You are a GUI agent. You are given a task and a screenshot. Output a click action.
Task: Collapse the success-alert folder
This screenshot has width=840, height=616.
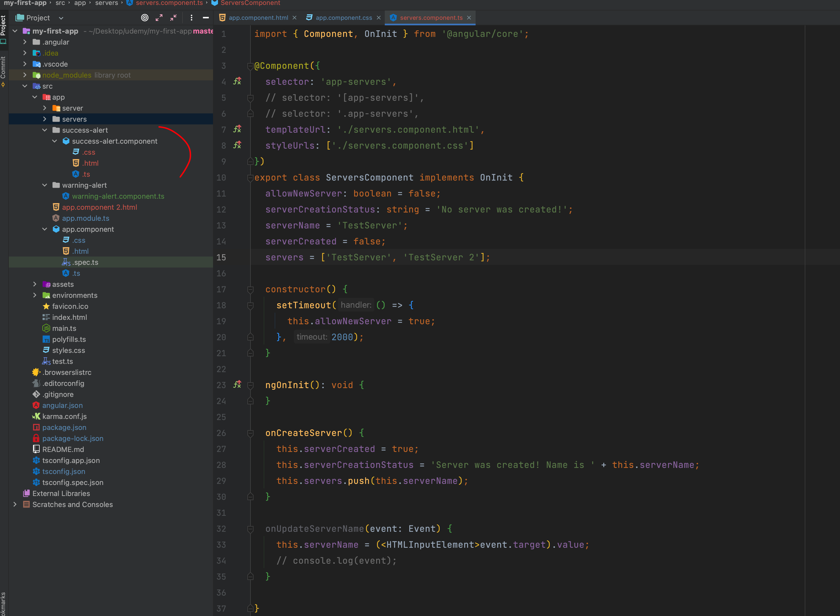[x=45, y=130]
